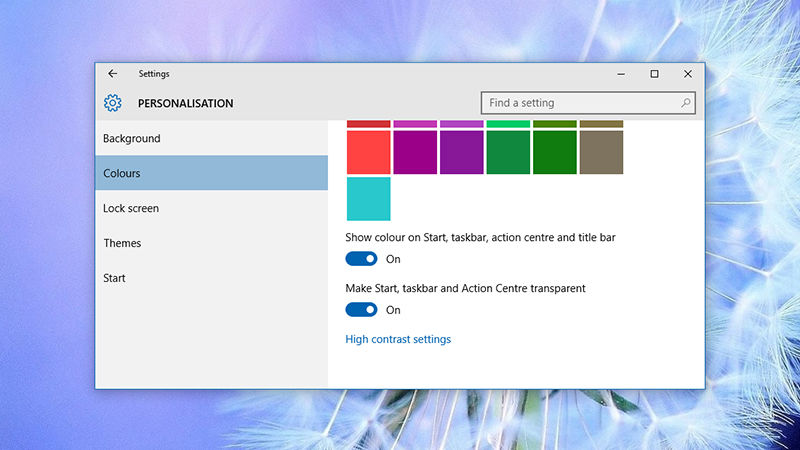800x450 pixels.
Task: Click the Find a setting search field
Action: (x=578, y=103)
